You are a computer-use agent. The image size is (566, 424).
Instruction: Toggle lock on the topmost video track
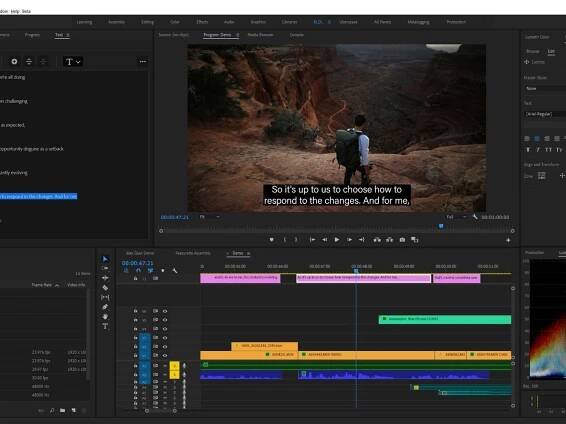pos(135,311)
